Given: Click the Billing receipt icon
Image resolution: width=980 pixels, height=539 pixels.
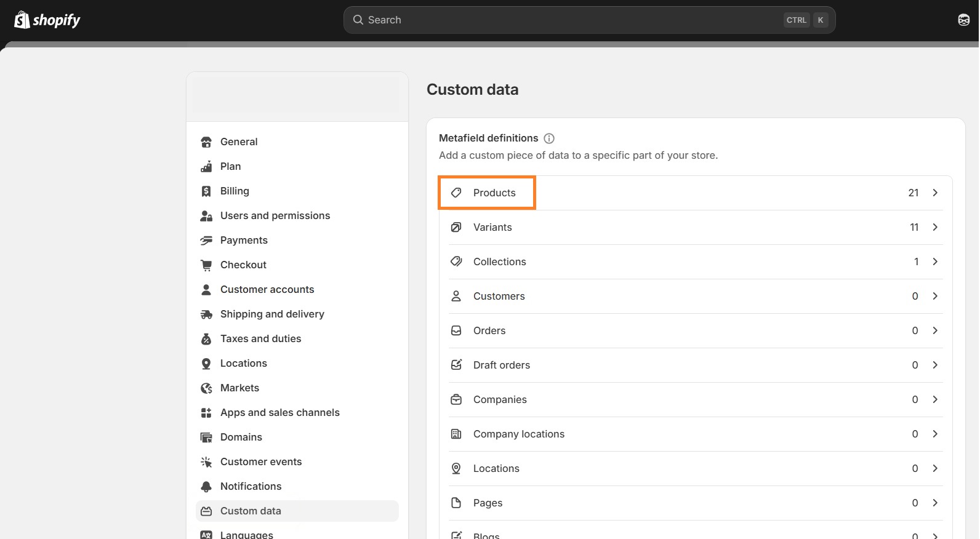Looking at the screenshot, I should [x=206, y=191].
